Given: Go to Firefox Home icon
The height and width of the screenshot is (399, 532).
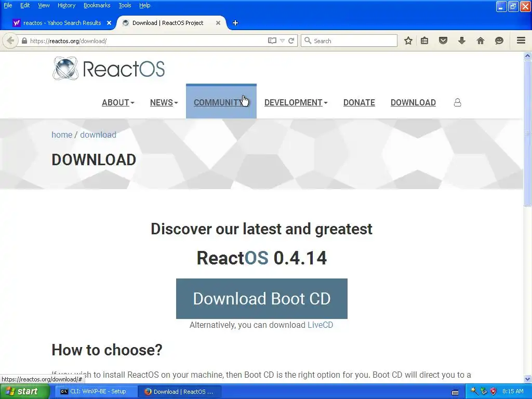Looking at the screenshot, I should [481, 41].
